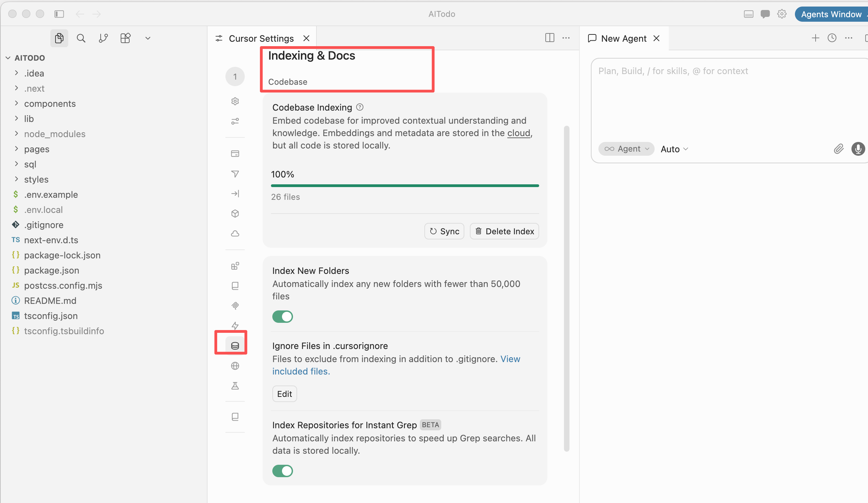Switch to the New Agent tab
The image size is (868, 503).
624,38
